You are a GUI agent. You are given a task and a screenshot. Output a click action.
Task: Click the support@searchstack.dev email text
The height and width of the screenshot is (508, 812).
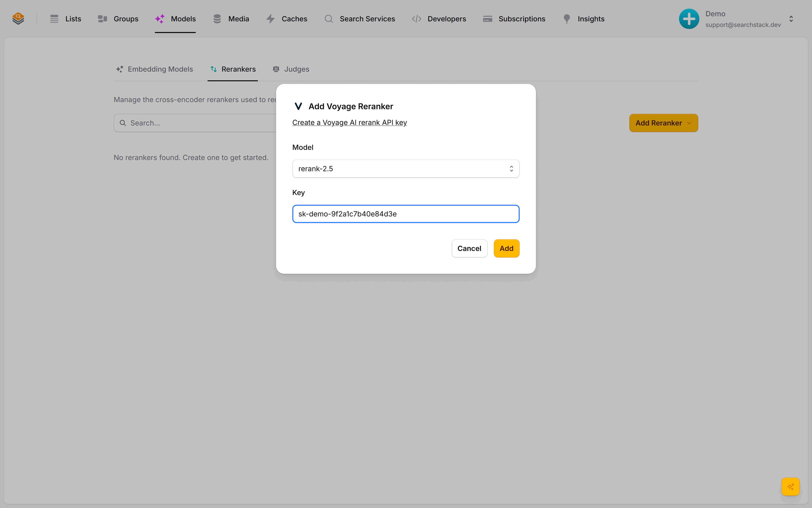coord(743,25)
